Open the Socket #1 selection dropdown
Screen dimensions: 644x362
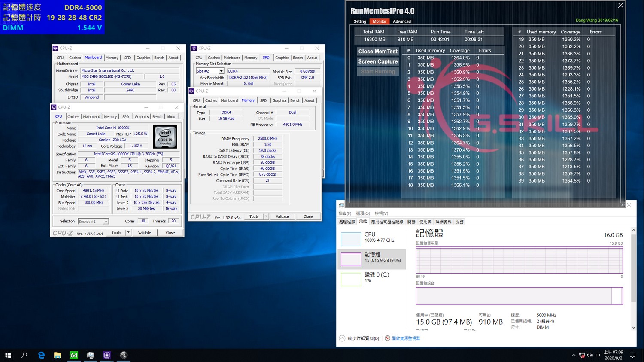tap(106, 222)
